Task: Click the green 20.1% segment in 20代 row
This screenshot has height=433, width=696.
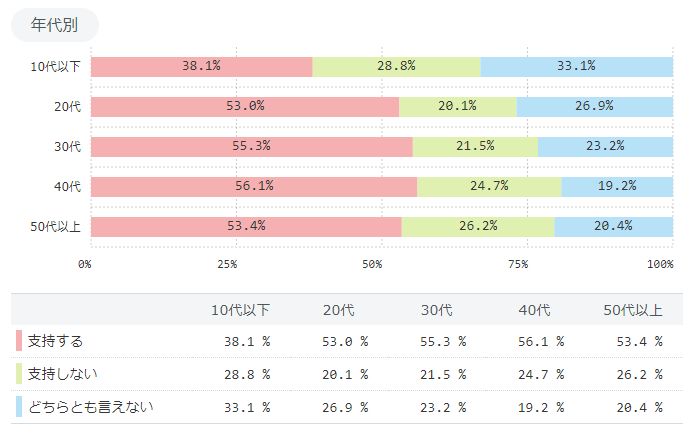Action: point(458,107)
